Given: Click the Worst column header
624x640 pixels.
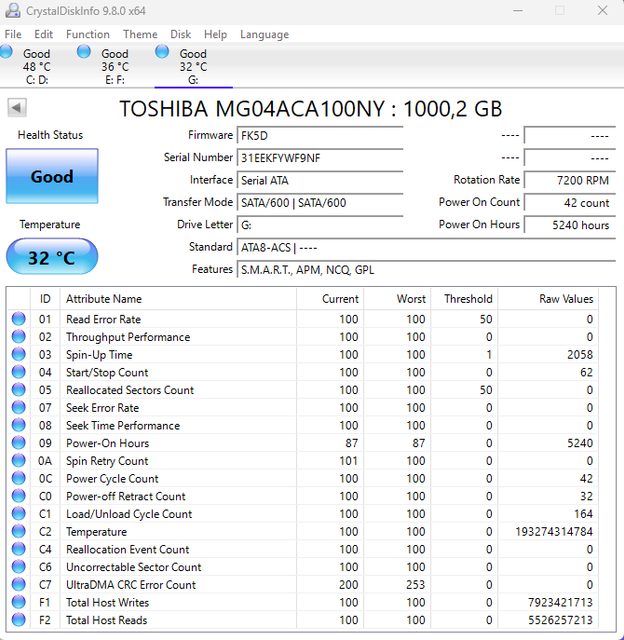Looking at the screenshot, I should 397,299.
